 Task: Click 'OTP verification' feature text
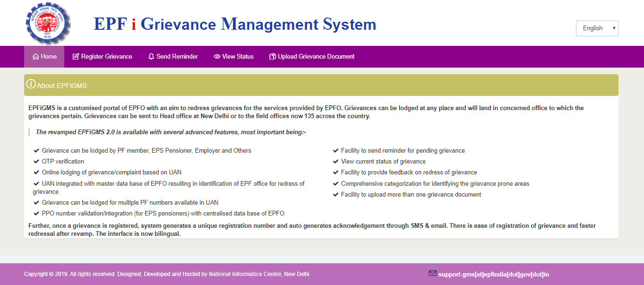coord(63,162)
